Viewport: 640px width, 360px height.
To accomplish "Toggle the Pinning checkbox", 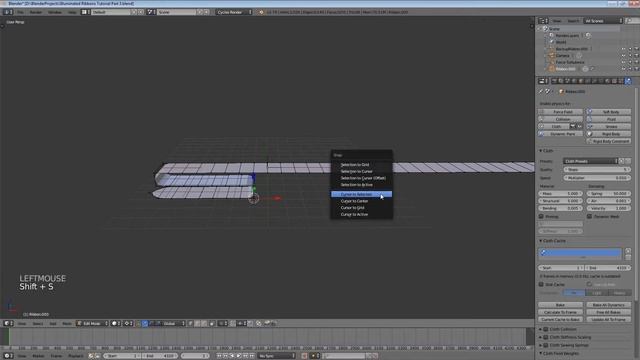I will 541,217.
